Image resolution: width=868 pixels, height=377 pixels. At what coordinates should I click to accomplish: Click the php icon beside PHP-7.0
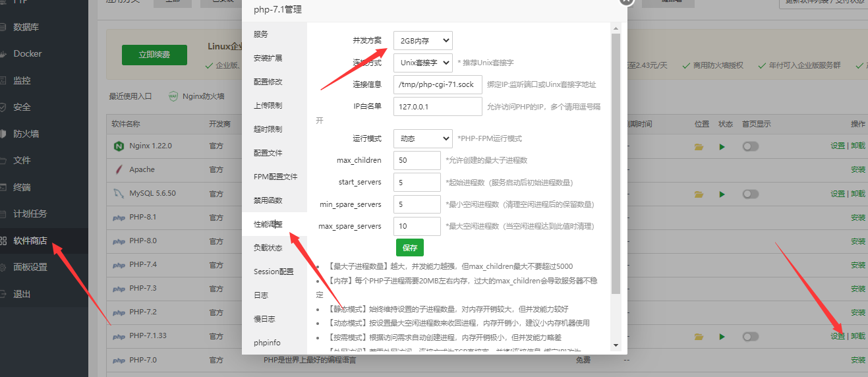119,361
